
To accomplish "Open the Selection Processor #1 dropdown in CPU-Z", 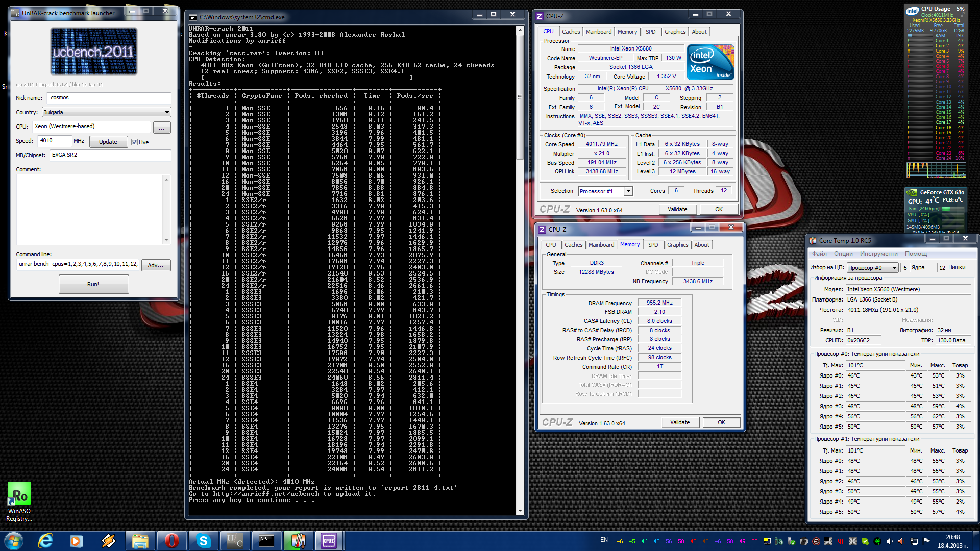I will point(605,191).
